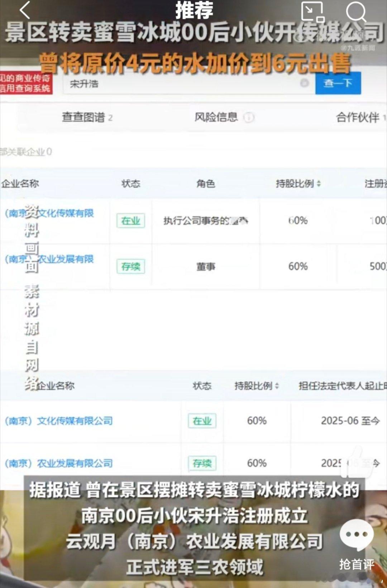Click the 角色 column header
Image resolution: width=387 pixels, height=588 pixels.
[206, 184]
